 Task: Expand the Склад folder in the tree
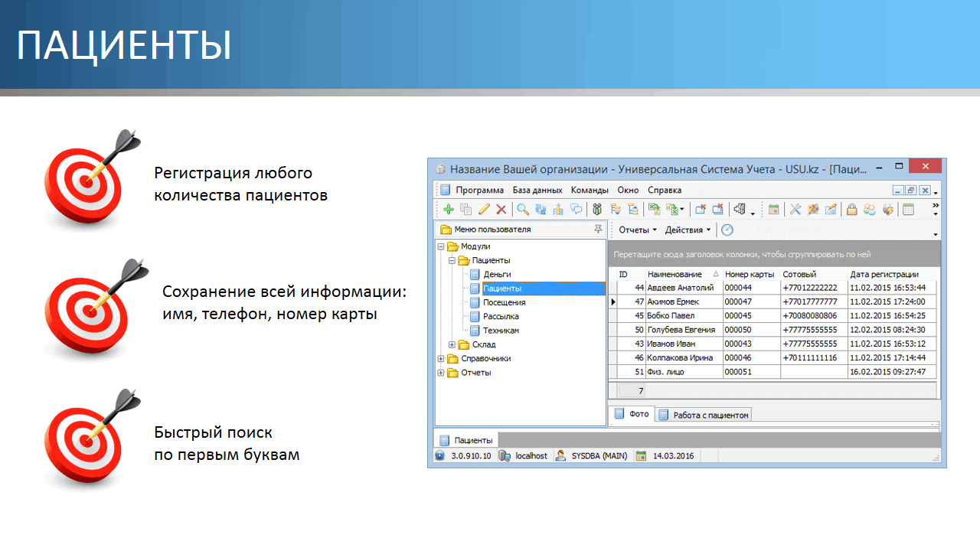tap(452, 345)
